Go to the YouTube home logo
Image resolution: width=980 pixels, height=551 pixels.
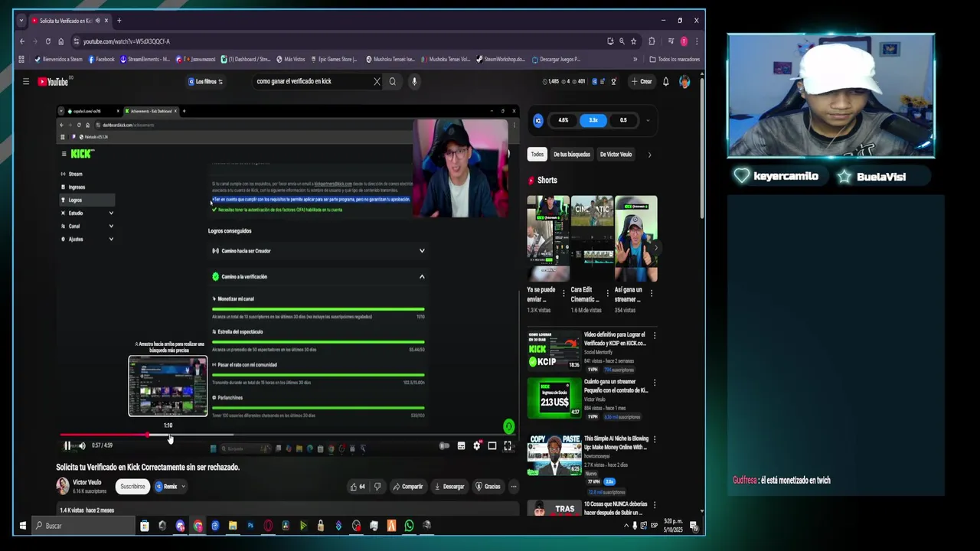coord(53,81)
